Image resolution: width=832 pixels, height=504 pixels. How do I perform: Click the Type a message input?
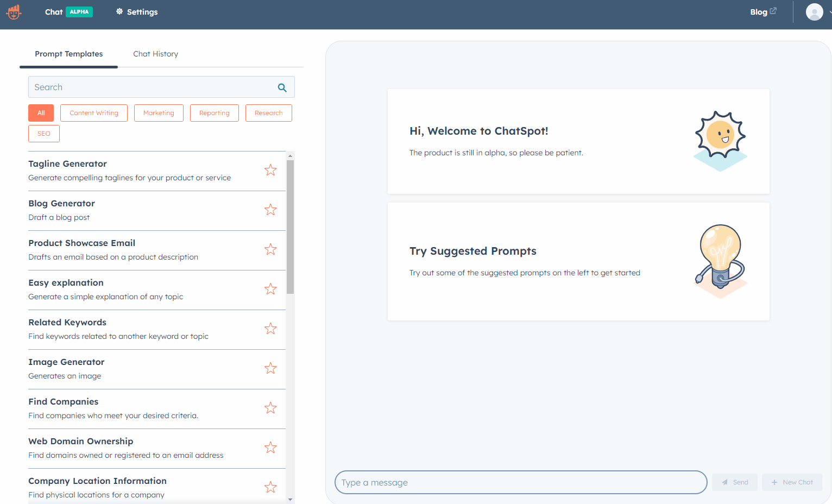(x=521, y=482)
